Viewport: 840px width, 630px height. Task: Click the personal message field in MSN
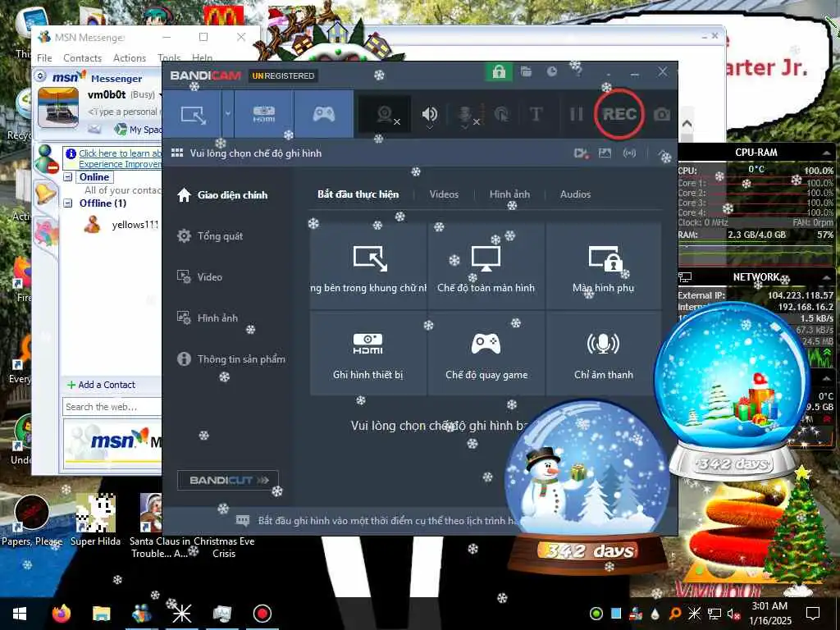[125, 112]
